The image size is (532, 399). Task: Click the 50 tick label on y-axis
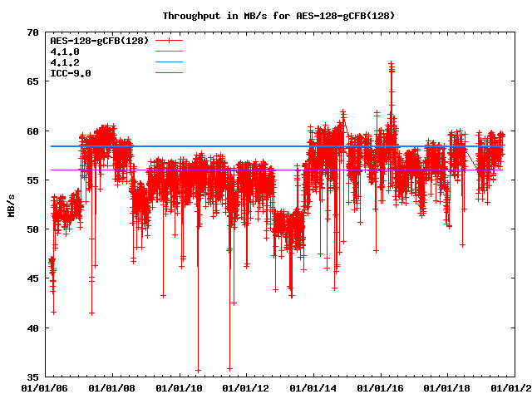pos(32,229)
